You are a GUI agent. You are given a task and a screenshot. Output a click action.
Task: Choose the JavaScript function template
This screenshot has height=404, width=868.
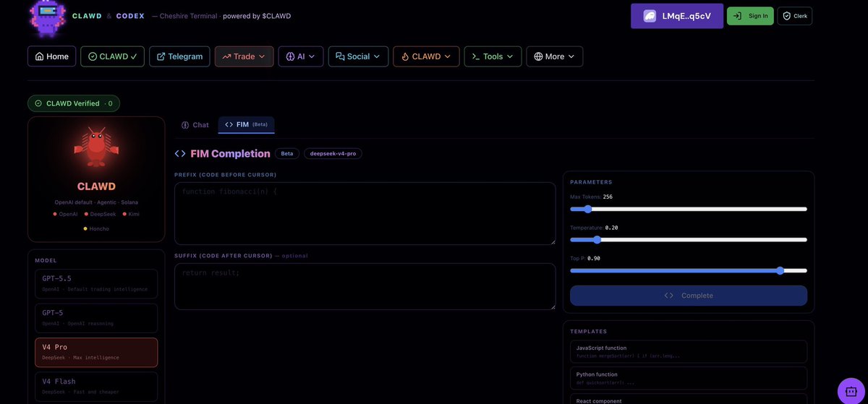coord(689,351)
